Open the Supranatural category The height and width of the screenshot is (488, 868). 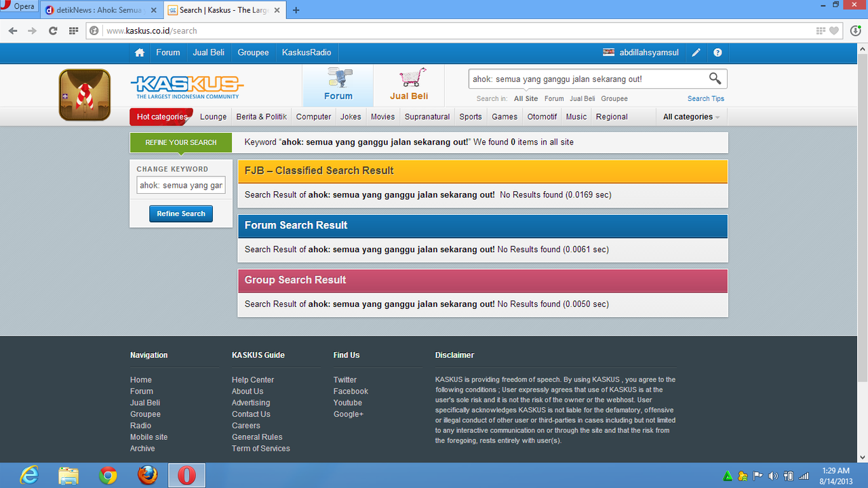pos(427,117)
